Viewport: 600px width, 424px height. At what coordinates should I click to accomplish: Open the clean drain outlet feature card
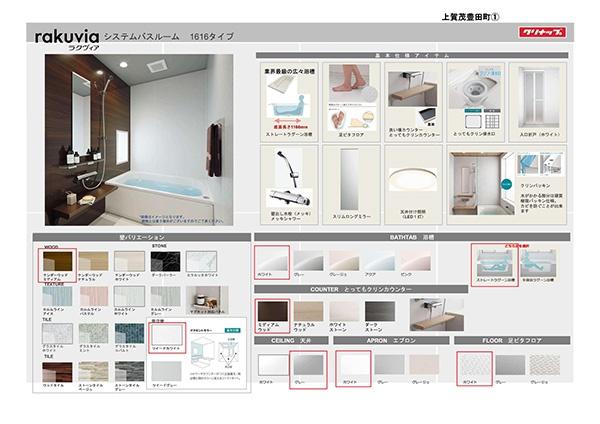click(x=475, y=102)
